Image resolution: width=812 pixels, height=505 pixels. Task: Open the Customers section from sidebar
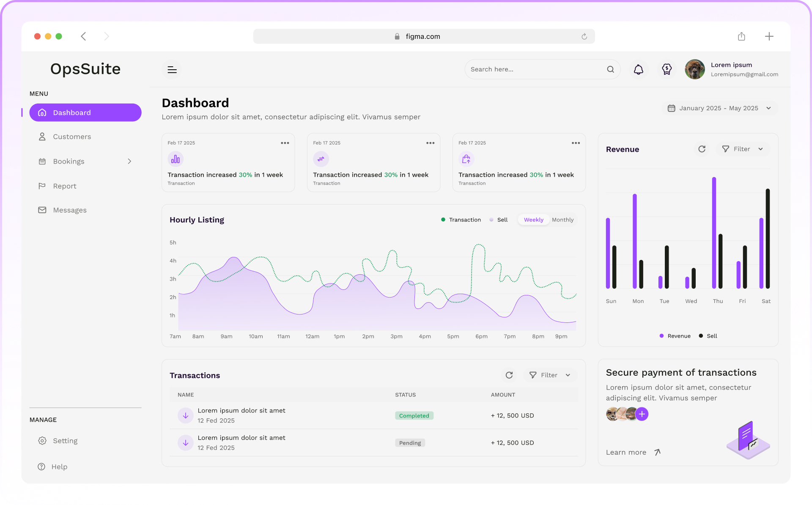point(71,136)
